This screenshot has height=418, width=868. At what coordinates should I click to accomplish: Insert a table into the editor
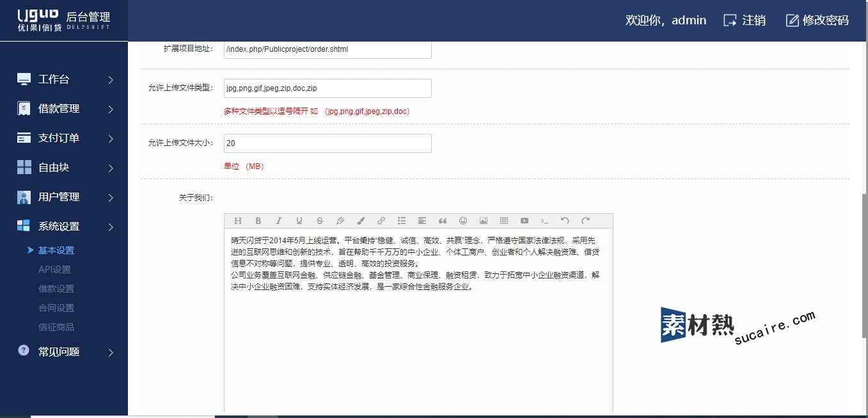(504, 221)
